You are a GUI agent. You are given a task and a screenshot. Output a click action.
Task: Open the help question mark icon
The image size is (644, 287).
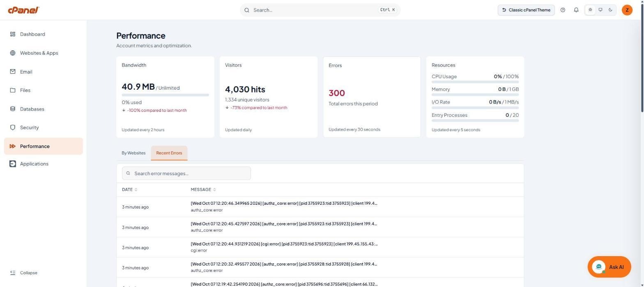[563, 10]
